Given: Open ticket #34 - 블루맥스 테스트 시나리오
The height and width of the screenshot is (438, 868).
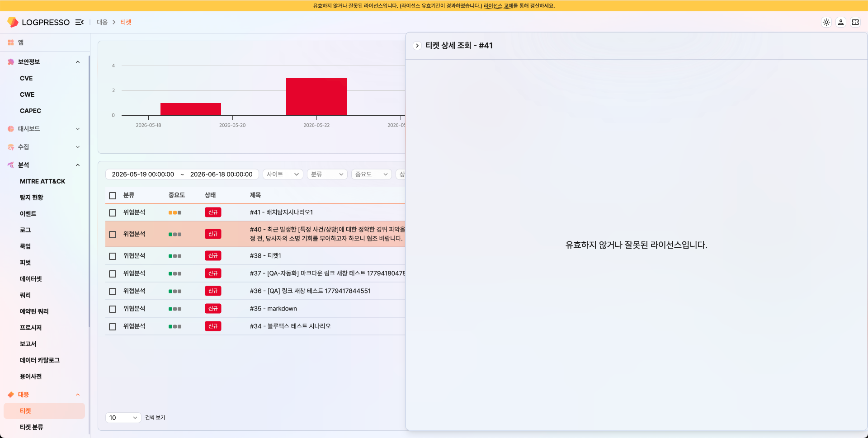Looking at the screenshot, I should (x=290, y=326).
